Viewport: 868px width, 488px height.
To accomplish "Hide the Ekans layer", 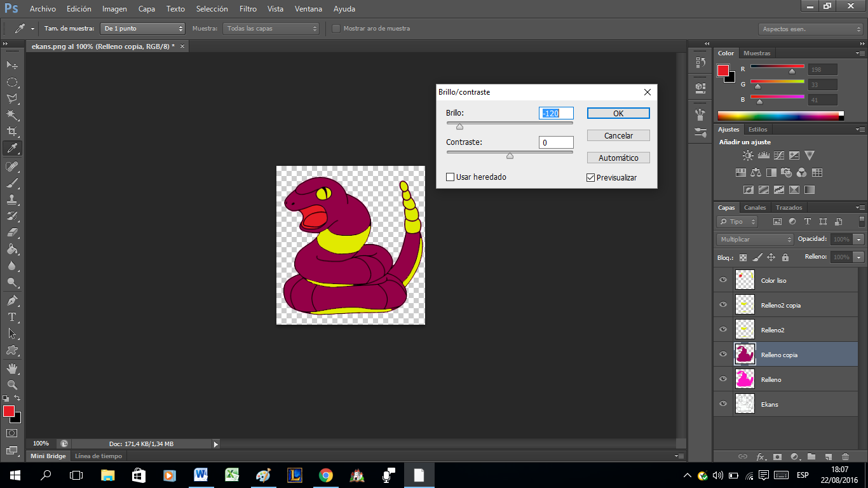I will (722, 404).
